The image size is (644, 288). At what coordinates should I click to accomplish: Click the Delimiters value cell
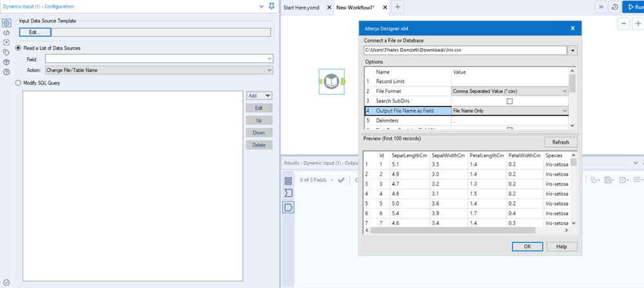pyautogui.click(x=510, y=120)
